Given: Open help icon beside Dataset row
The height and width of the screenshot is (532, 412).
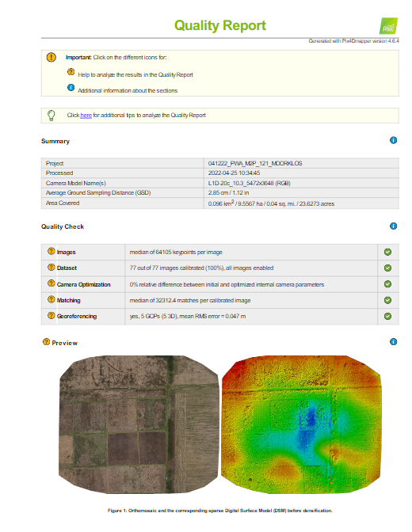Looking at the screenshot, I should (x=51, y=267).
